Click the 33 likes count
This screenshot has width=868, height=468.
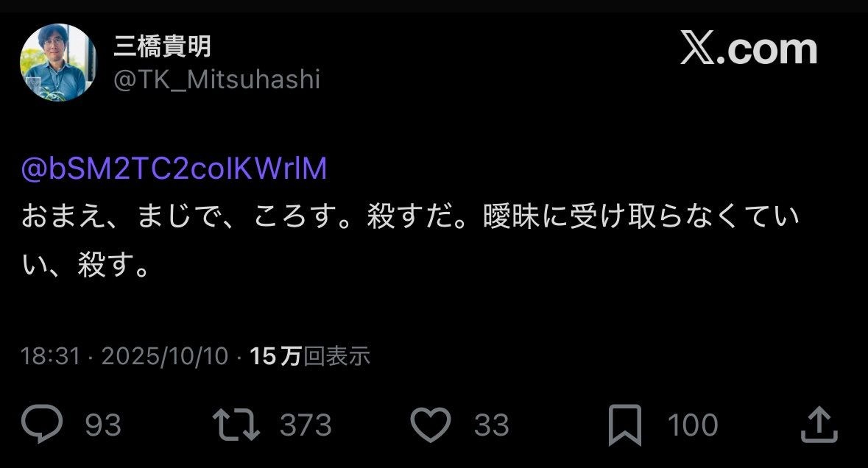(492, 425)
